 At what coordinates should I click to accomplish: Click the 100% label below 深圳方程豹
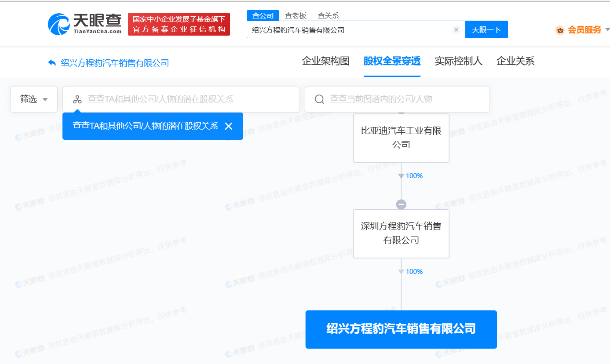(x=414, y=272)
